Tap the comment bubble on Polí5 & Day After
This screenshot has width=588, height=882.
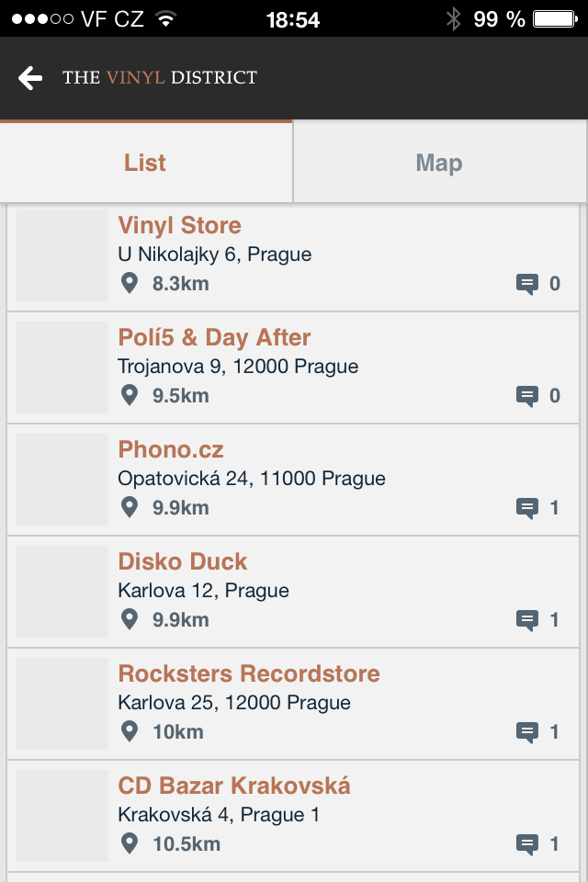pos(526,396)
